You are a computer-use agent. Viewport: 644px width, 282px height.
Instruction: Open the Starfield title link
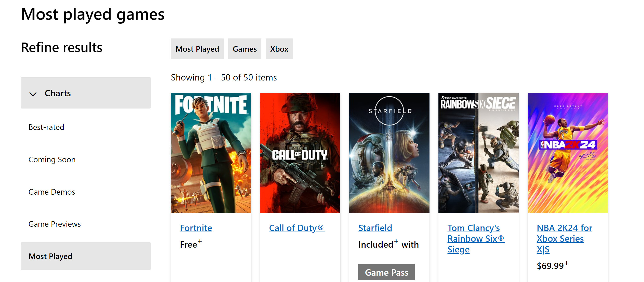[375, 228]
